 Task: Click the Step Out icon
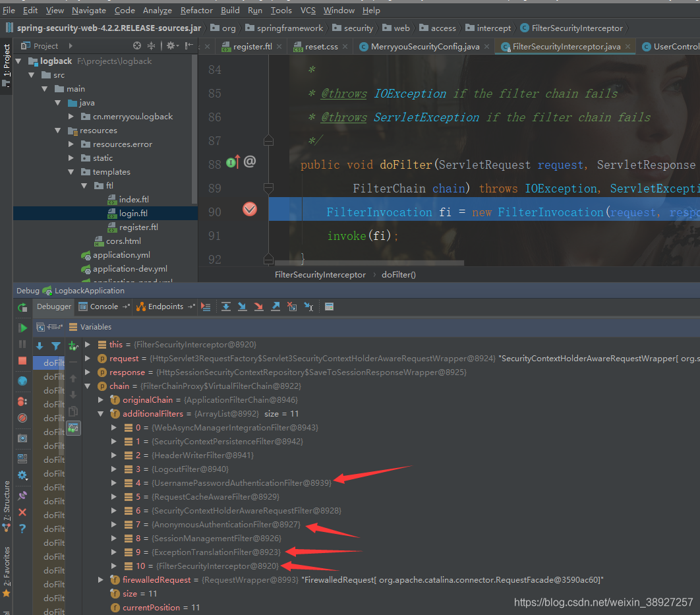276,307
